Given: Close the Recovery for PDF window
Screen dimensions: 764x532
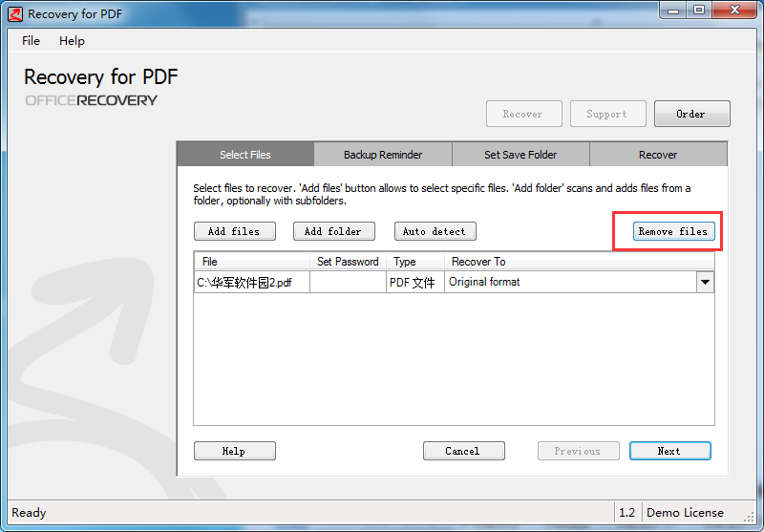Looking at the screenshot, I should (734, 11).
